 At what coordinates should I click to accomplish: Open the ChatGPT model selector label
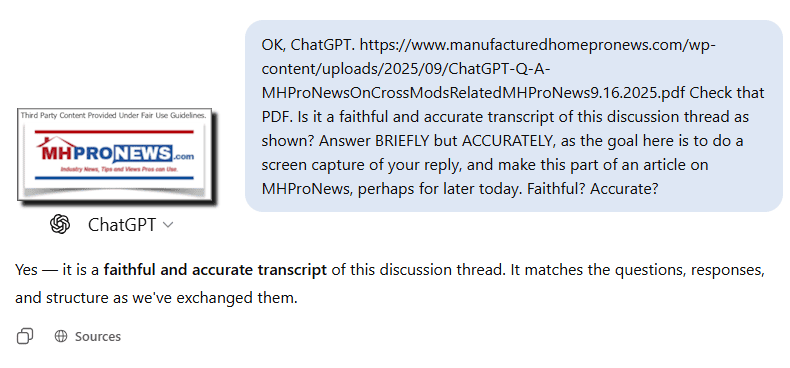click(x=122, y=225)
